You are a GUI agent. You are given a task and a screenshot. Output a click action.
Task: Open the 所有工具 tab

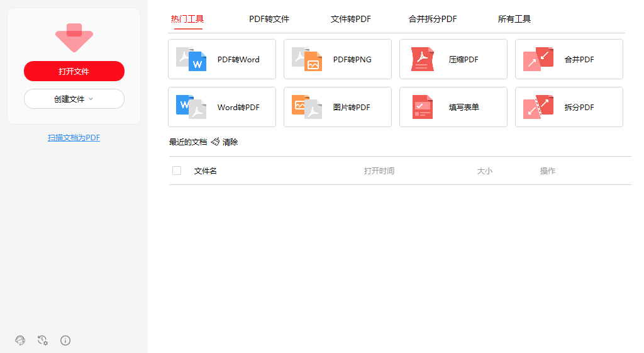(514, 19)
